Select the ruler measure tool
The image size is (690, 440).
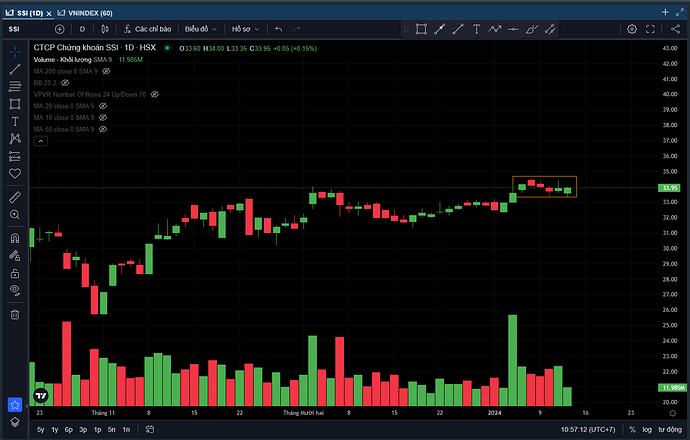(x=15, y=197)
